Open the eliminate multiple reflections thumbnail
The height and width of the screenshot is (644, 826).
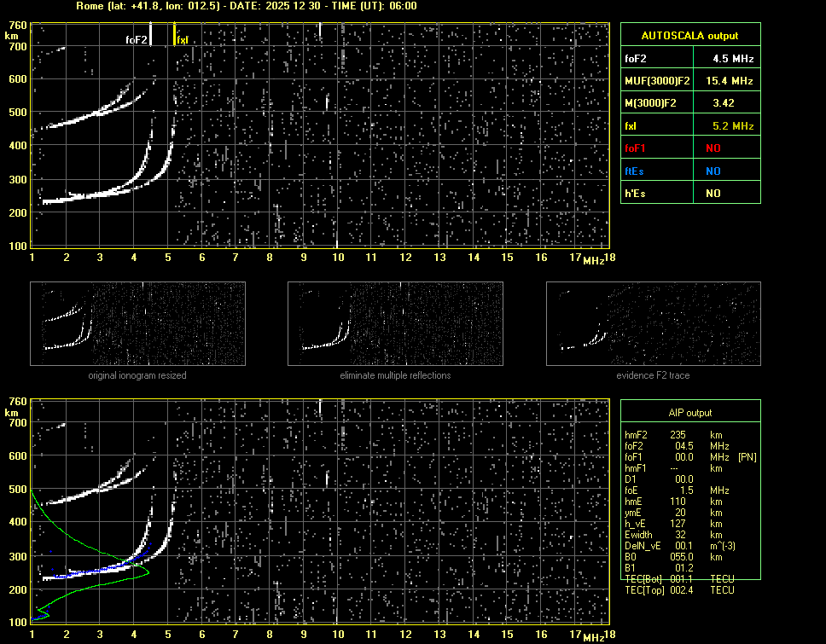pyautogui.click(x=395, y=323)
